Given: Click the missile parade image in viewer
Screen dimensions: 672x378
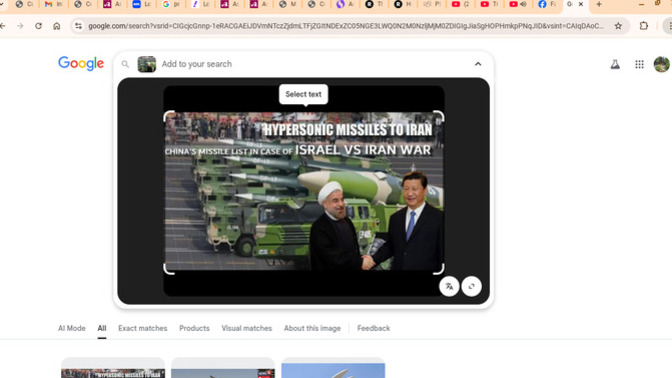Looking at the screenshot, I should pos(304,191).
